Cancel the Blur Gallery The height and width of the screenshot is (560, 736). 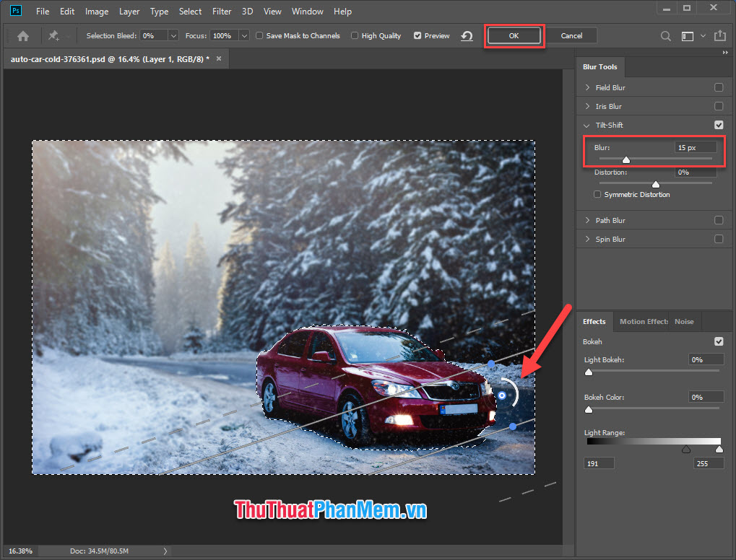tap(571, 35)
